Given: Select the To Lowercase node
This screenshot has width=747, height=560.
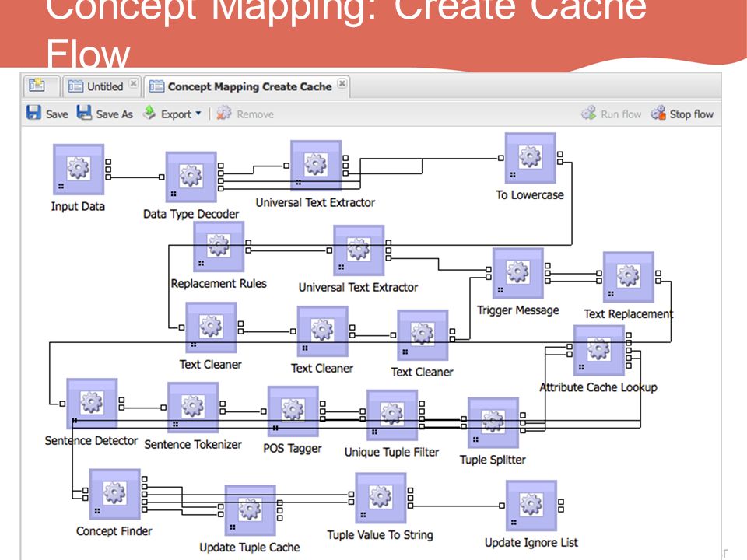Looking at the screenshot, I should click(x=530, y=158).
